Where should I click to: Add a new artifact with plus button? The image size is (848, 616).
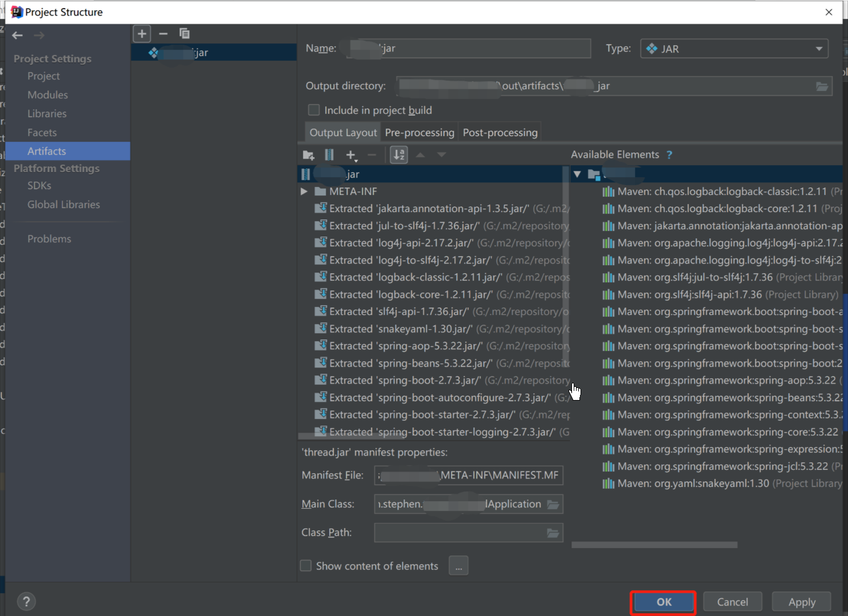click(x=142, y=34)
